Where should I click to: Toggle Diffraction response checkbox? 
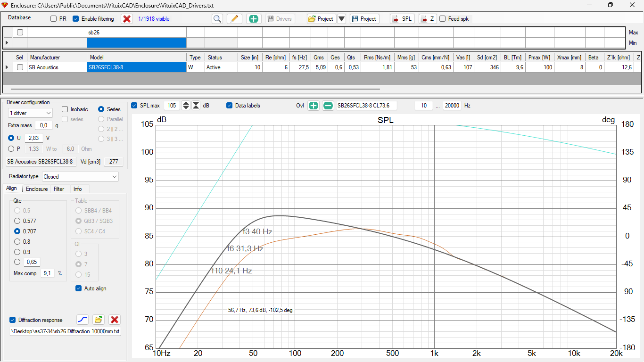[13, 320]
